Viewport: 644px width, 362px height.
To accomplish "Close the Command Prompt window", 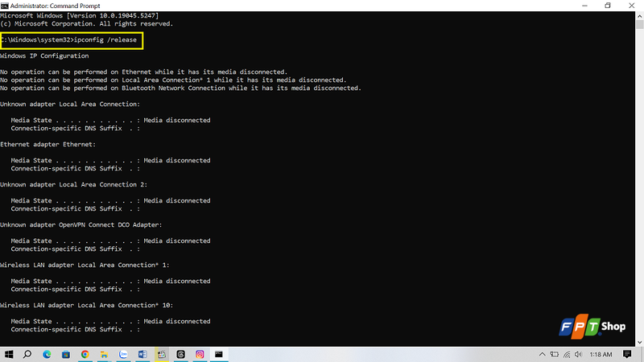I will click(632, 6).
